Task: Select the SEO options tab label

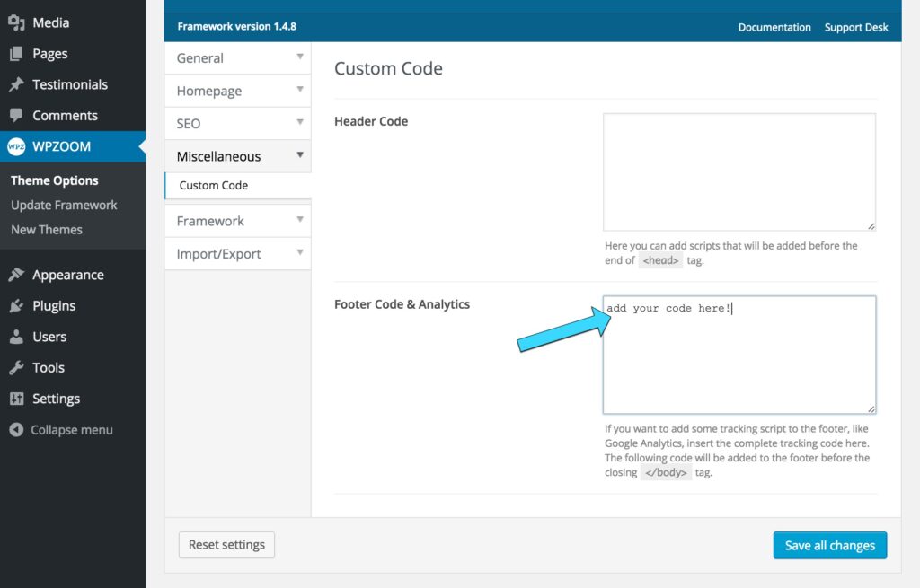Action: pyautogui.click(x=189, y=124)
